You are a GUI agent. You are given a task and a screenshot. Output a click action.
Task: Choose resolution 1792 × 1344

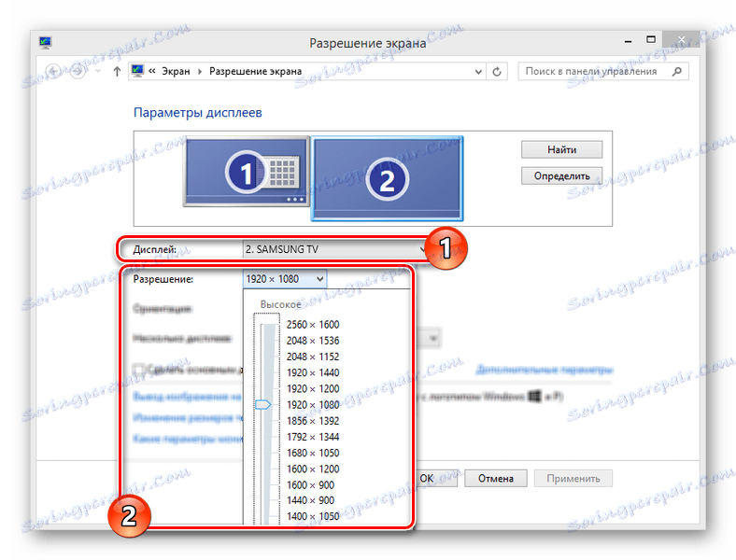[x=313, y=437]
